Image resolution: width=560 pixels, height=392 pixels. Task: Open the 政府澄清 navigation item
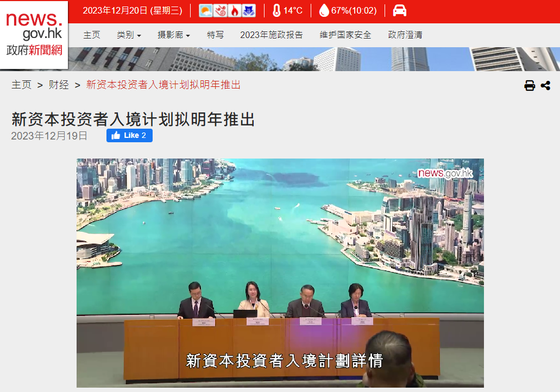point(405,35)
